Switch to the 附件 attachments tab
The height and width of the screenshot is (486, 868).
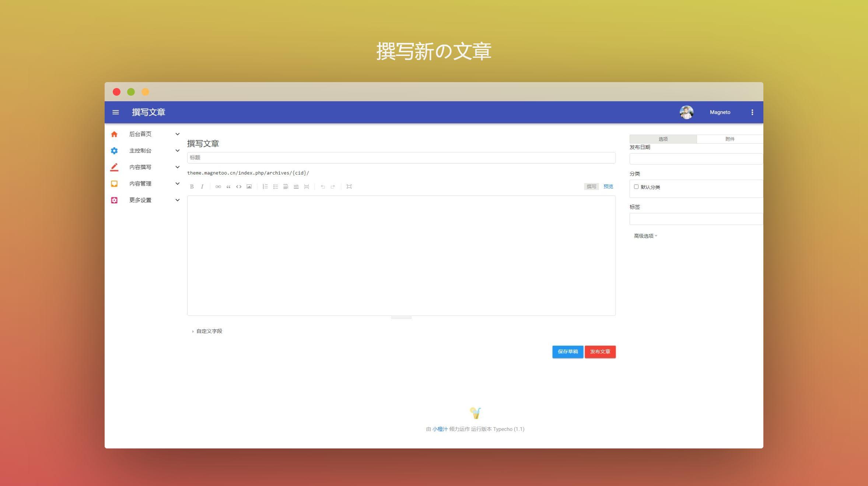[x=729, y=139]
